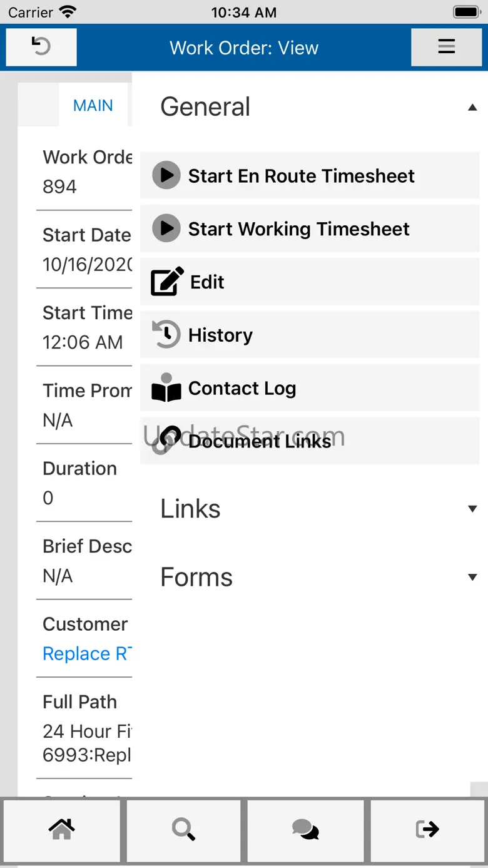Click the Document Links chain icon
The height and width of the screenshot is (868, 488).
click(166, 441)
